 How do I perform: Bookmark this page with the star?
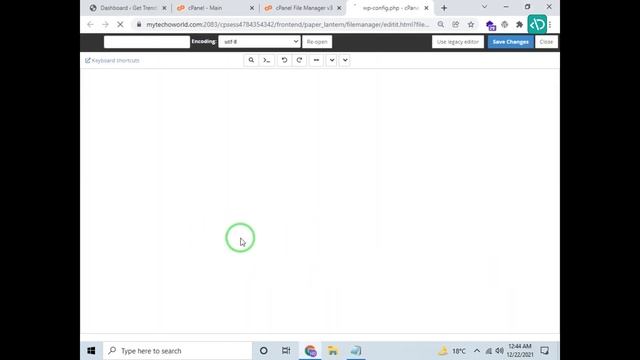(x=471, y=24)
